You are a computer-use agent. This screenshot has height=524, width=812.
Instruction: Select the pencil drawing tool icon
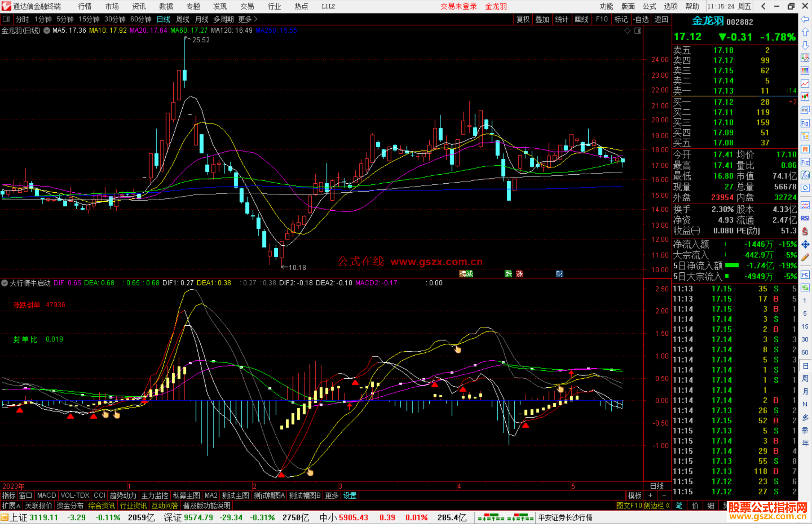point(805,257)
